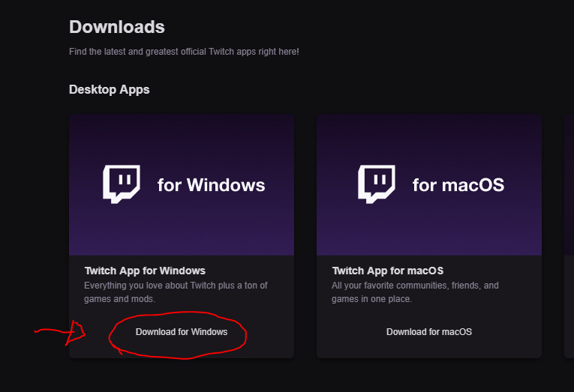Screen dimensions: 574x392
Task: Select 'Twitch App for macOS' title
Action: pyautogui.click(x=388, y=271)
